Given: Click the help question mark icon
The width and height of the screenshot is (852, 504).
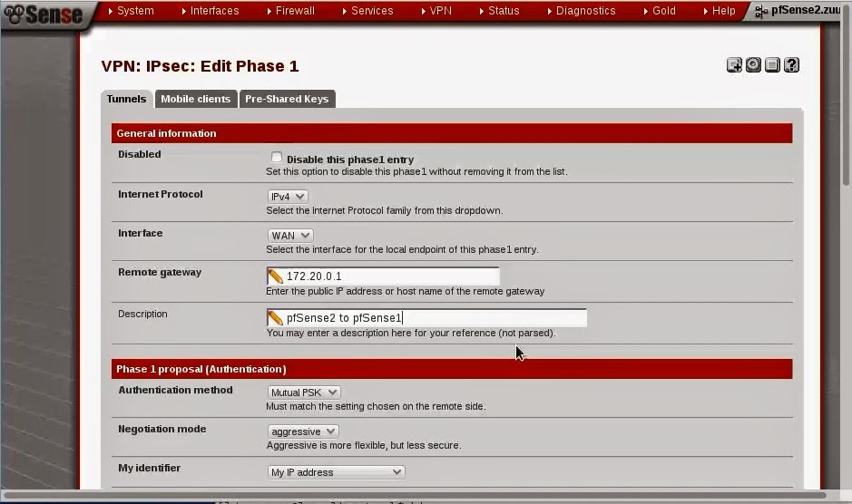Looking at the screenshot, I should click(x=792, y=65).
